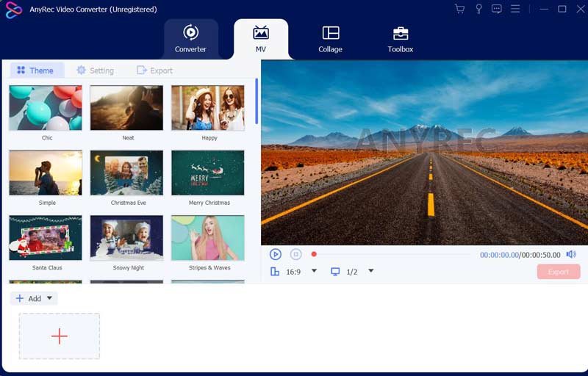Click the Neat theme label

click(x=128, y=138)
